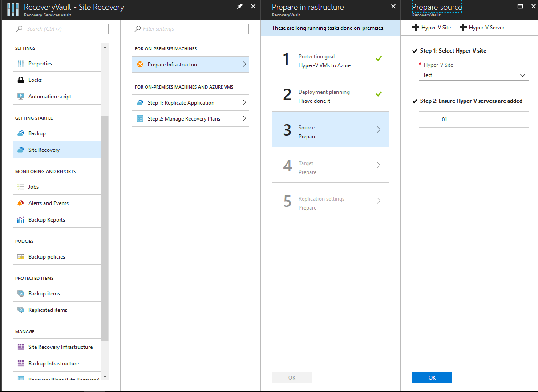Click the Backup policies icon
Screen dimensions: 538x392
pyautogui.click(x=20, y=257)
